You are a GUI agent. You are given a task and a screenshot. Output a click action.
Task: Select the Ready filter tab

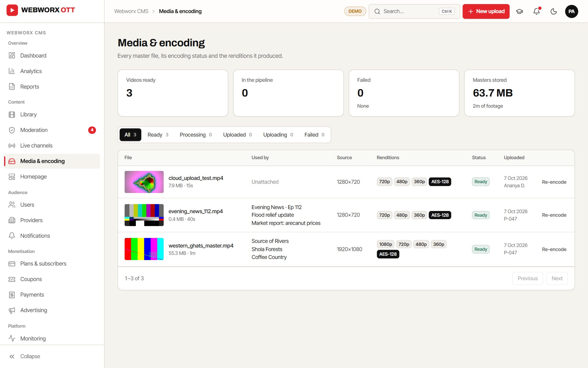pyautogui.click(x=158, y=135)
